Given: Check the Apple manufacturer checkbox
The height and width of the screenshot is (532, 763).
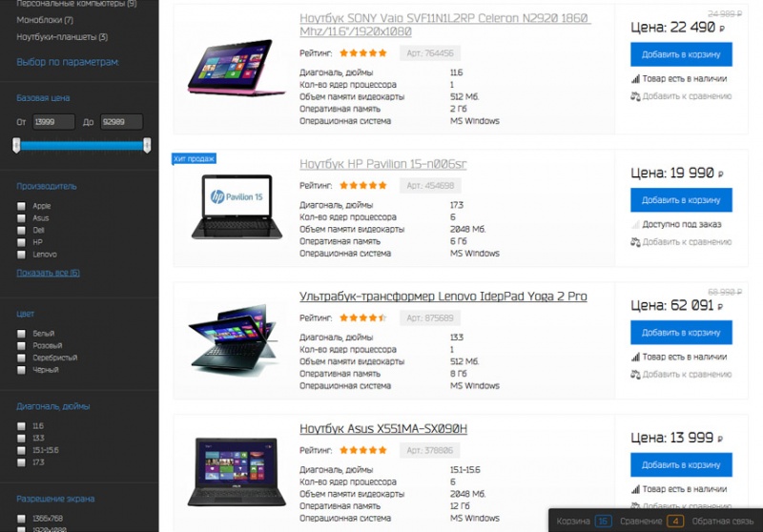Looking at the screenshot, I should 21,206.
